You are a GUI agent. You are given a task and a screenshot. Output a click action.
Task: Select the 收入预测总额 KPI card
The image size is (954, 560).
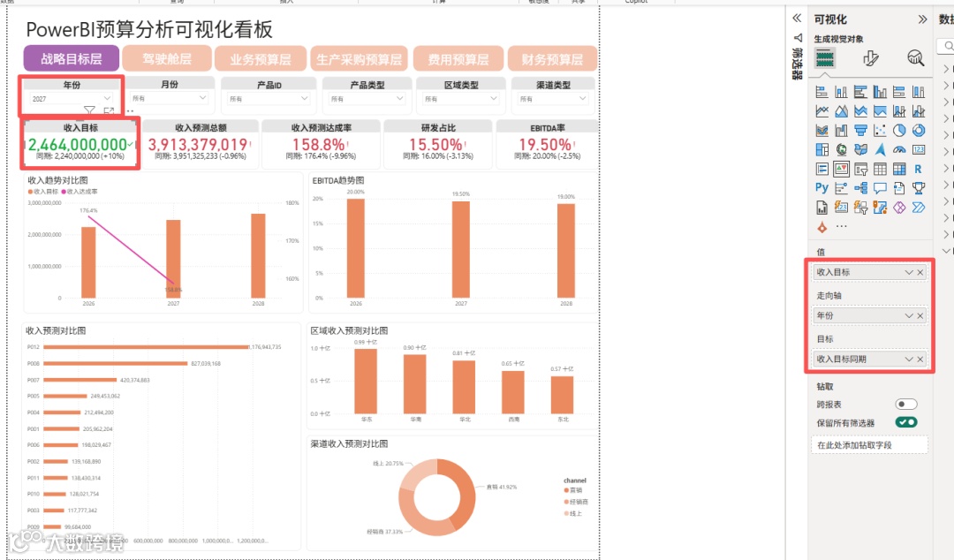[x=201, y=144]
